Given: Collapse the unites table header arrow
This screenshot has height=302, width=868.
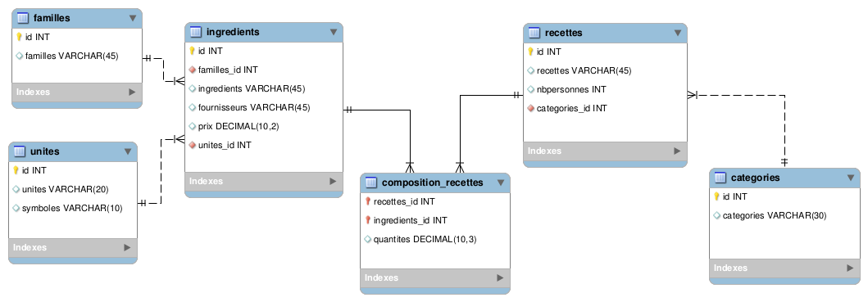Looking at the screenshot, I should (128, 151).
